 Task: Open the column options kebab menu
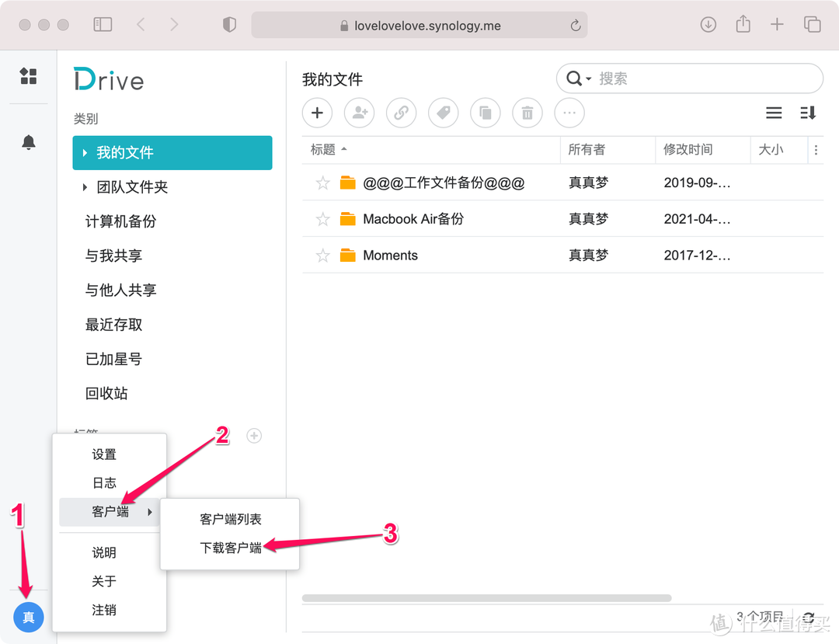(x=815, y=150)
